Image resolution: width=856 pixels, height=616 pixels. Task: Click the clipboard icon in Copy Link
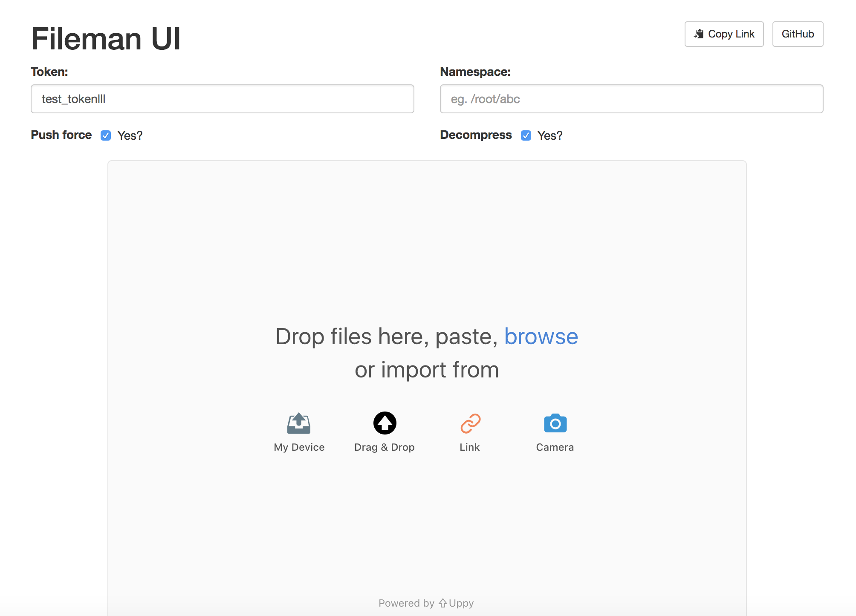(x=699, y=34)
